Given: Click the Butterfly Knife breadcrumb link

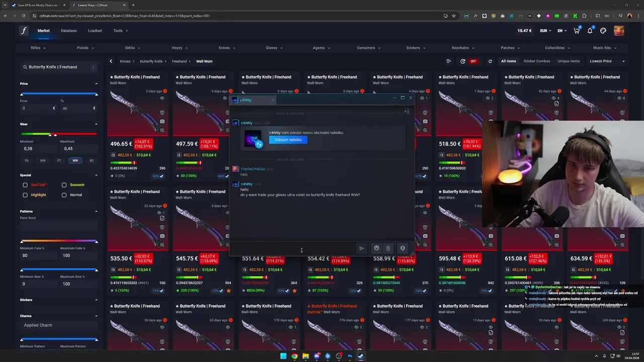Looking at the screenshot, I should coord(151,61).
